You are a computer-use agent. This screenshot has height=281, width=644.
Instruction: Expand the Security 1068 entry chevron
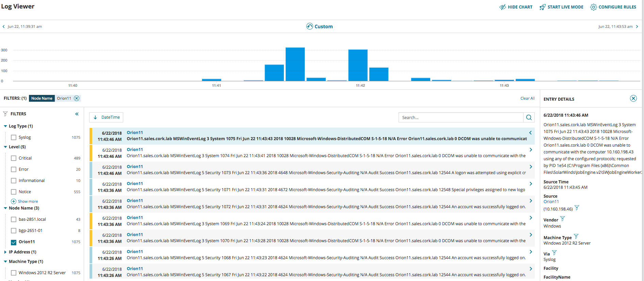[x=531, y=252]
